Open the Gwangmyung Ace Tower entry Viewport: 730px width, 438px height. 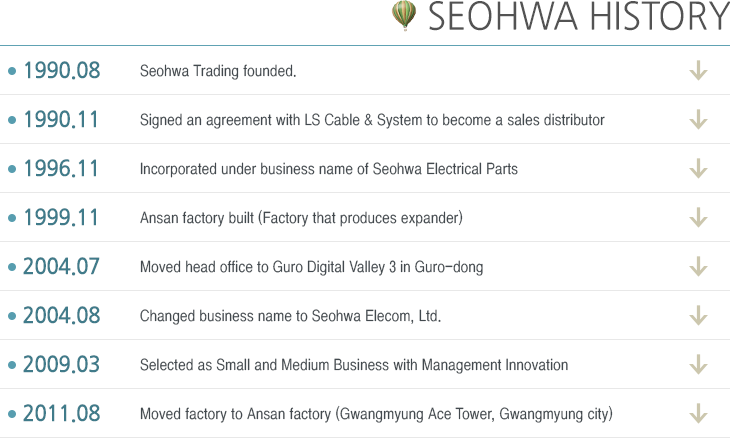point(376,414)
